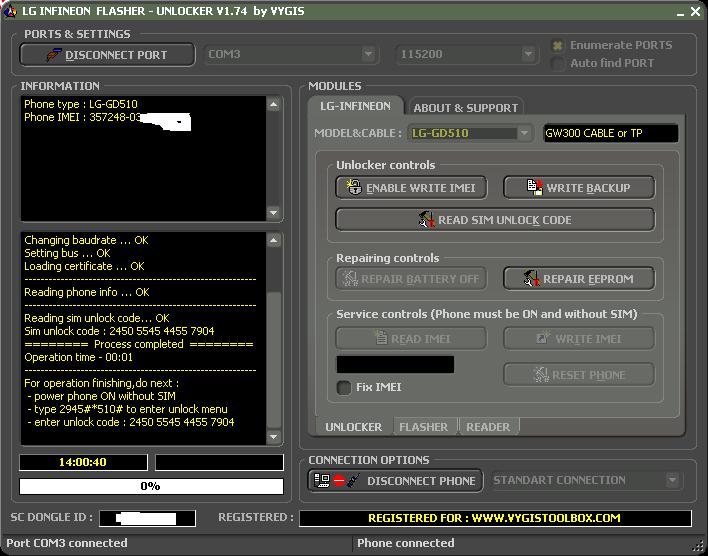Open the COM3 port dropdown

[368, 54]
